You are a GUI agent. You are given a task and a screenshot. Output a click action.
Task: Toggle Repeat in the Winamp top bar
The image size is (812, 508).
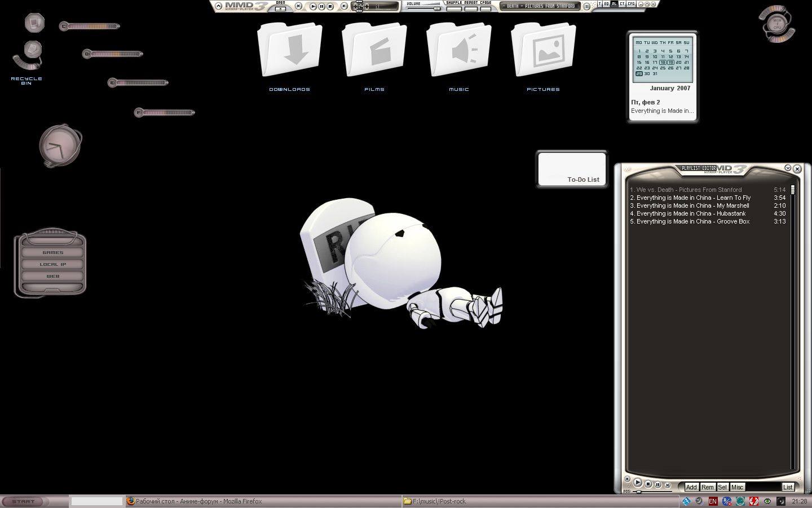pos(471,8)
